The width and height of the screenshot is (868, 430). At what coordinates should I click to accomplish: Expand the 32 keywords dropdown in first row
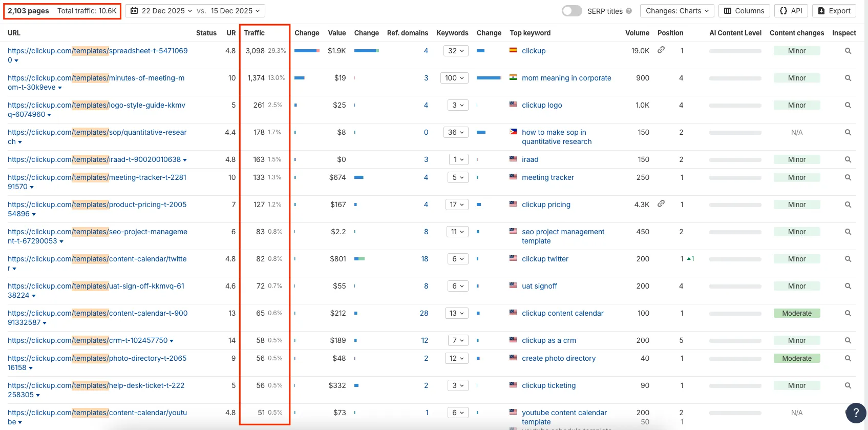[455, 51]
